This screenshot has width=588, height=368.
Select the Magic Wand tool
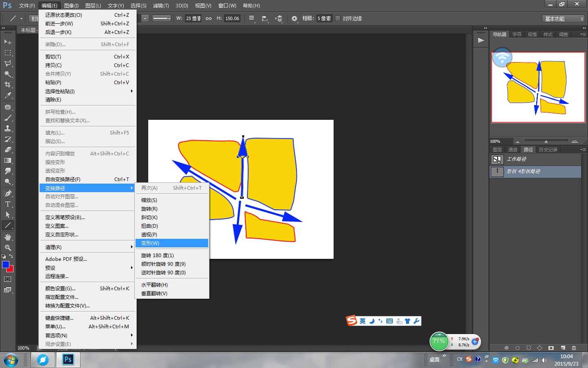pyautogui.click(x=8, y=74)
